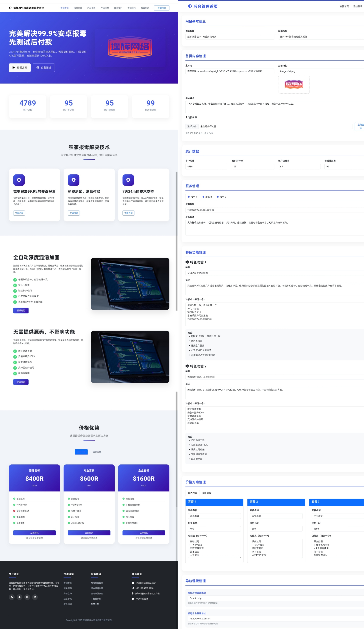This screenshot has height=629, width=364.
Task: Click the shield logo beside 后台管理首页
Action: [190, 6]
